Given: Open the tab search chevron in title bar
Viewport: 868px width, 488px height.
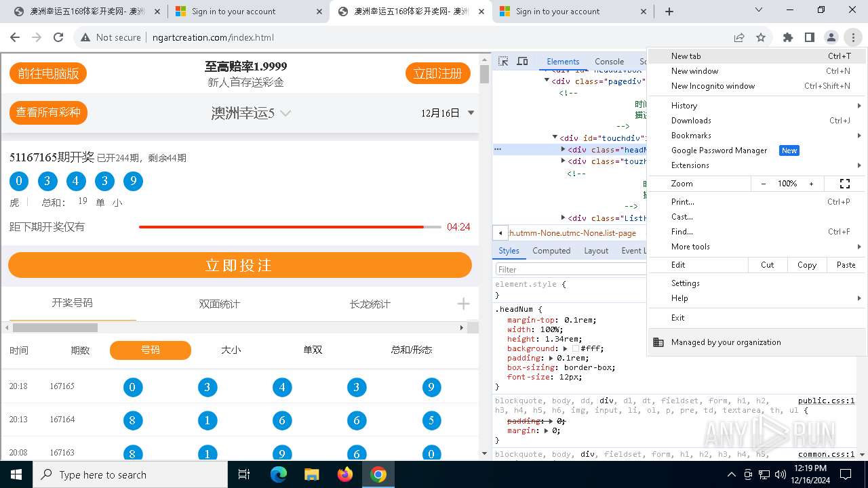Looking at the screenshot, I should (x=759, y=10).
